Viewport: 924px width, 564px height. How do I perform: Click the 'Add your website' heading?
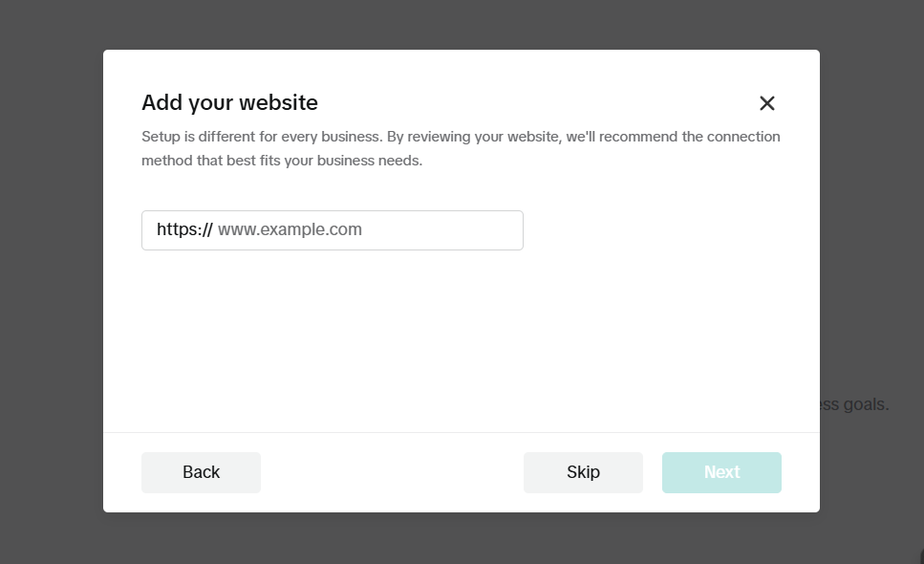click(229, 102)
